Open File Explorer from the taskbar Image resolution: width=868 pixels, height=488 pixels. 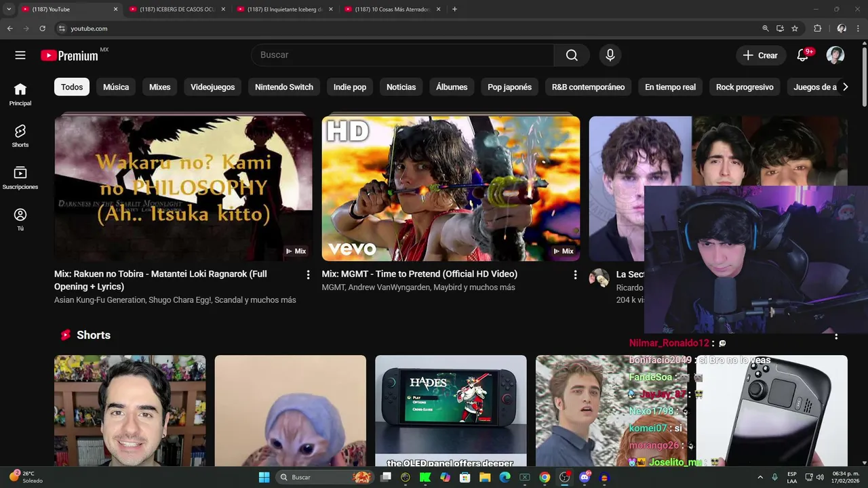485,477
